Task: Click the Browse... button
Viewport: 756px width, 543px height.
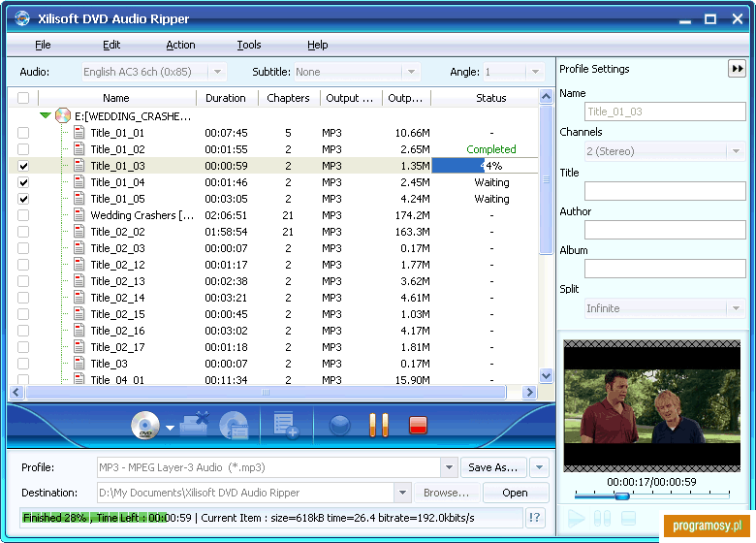Action: (447, 493)
